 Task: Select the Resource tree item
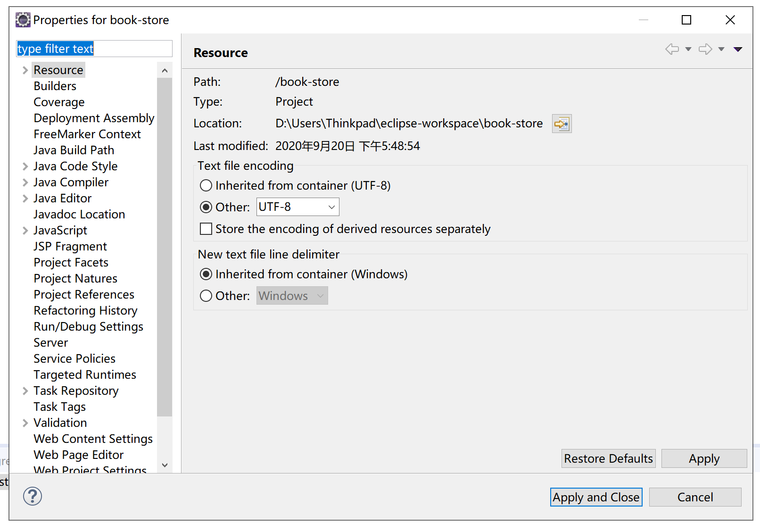(x=58, y=70)
